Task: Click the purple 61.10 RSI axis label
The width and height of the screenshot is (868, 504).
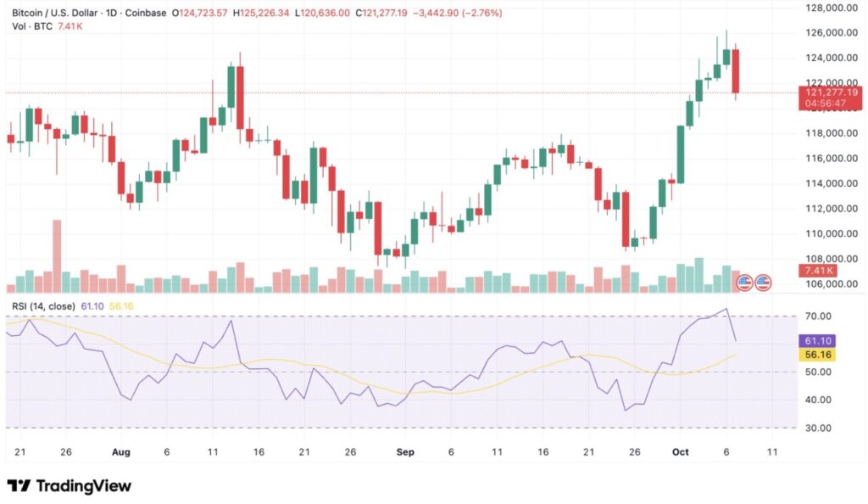Action: pyautogui.click(x=815, y=340)
